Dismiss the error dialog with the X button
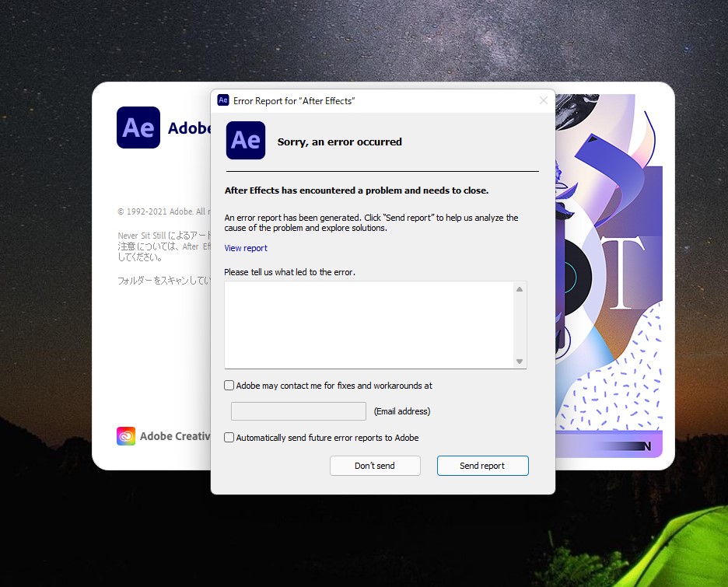The width and height of the screenshot is (728, 587). [543, 100]
